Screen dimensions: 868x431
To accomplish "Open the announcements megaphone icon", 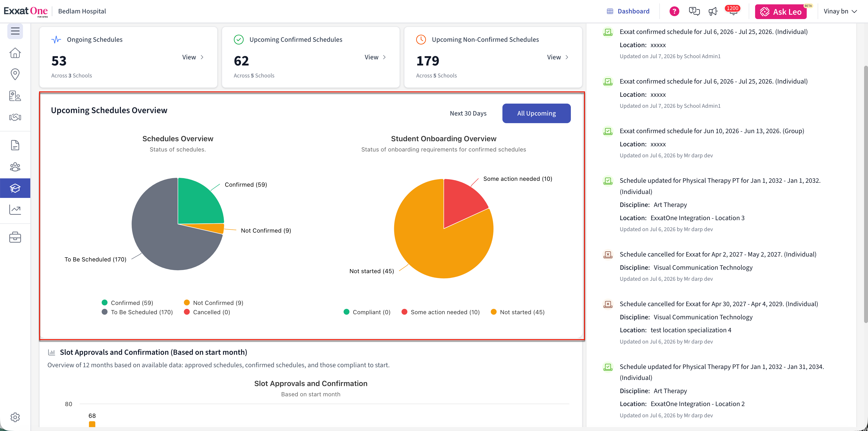I will point(713,11).
